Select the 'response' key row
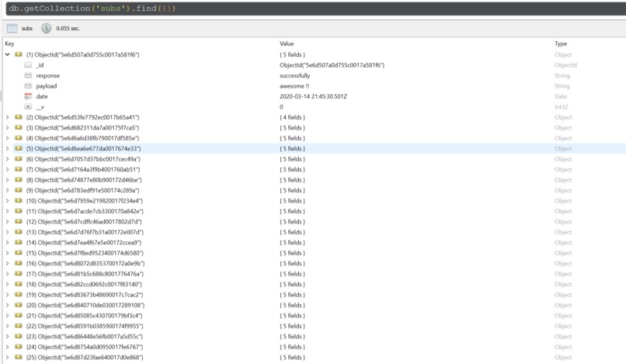Image resolution: width=626 pixels, height=364 pixels. click(x=47, y=75)
